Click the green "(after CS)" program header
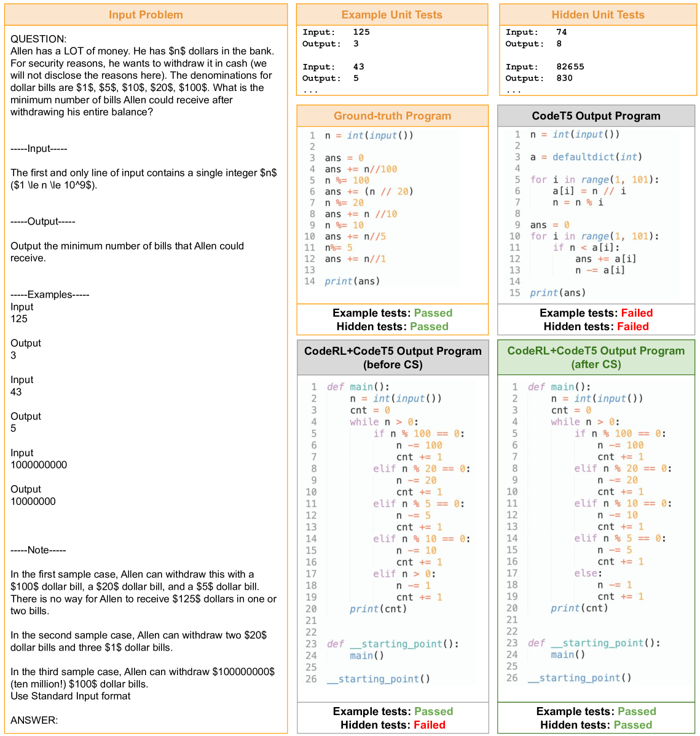This screenshot has height=736, width=700. click(x=596, y=358)
